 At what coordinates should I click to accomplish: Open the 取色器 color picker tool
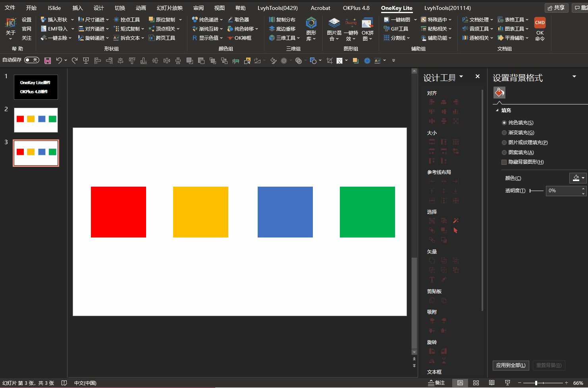pos(238,19)
